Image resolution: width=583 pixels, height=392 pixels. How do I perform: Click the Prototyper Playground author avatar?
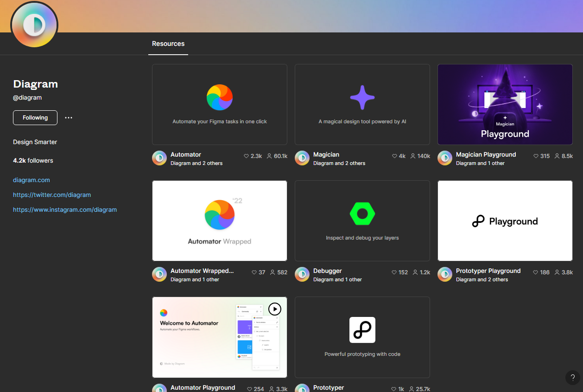(445, 275)
